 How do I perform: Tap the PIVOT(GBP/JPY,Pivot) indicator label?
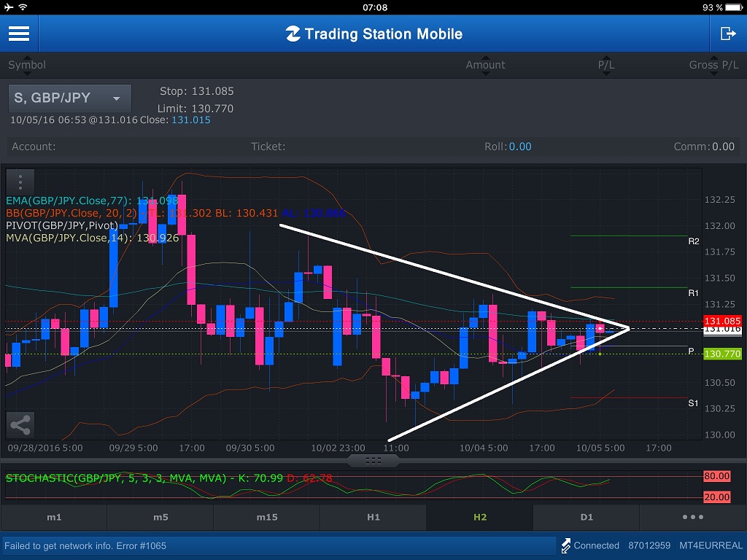click(62, 225)
